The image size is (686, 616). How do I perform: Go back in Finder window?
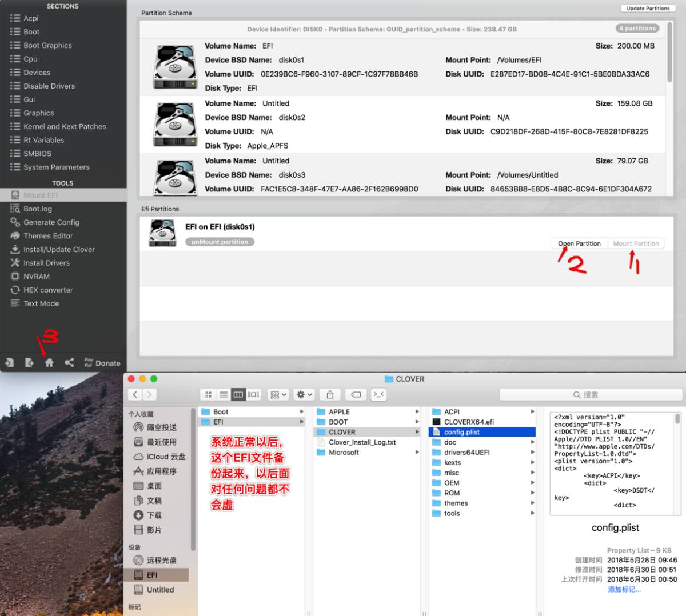pyautogui.click(x=135, y=394)
